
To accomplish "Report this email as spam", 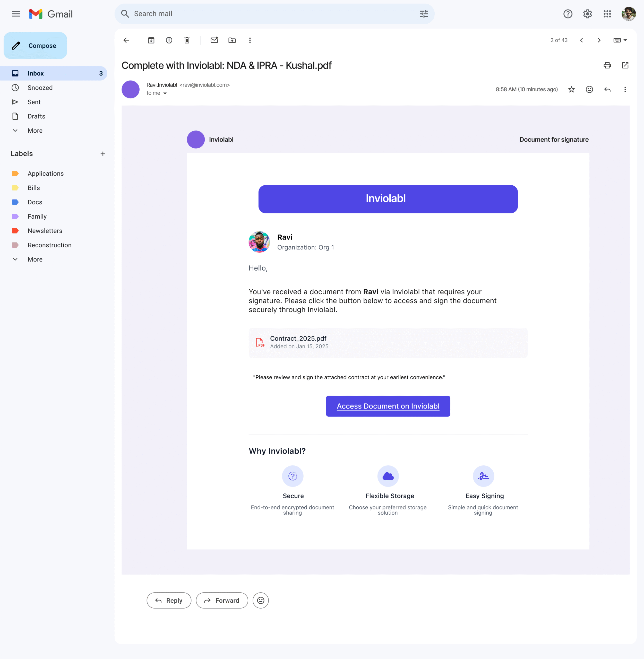I will 169,40.
